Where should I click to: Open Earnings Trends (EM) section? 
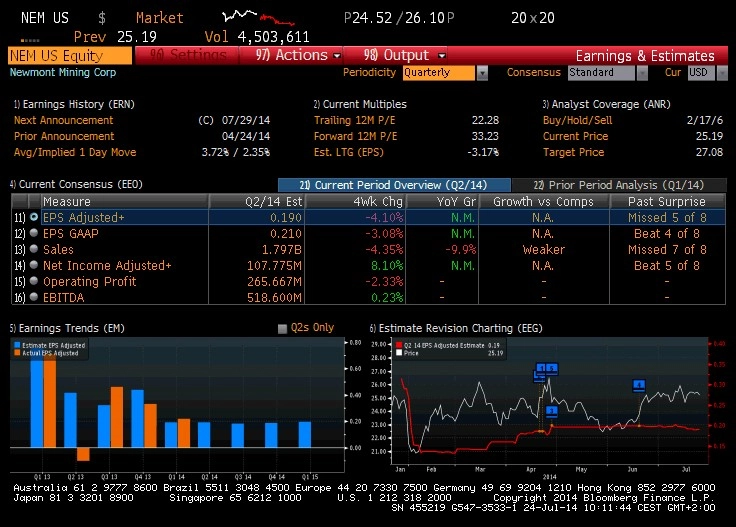click(67, 328)
